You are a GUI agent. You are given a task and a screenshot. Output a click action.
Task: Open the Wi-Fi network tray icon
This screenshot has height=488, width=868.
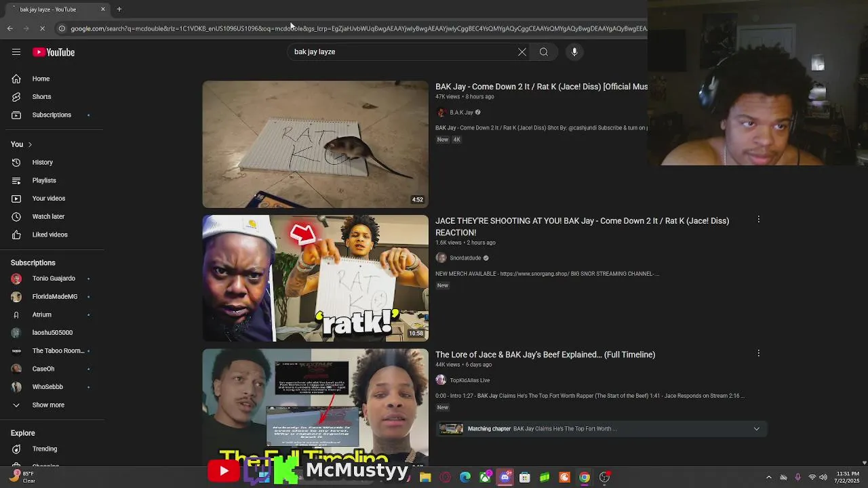click(812, 477)
